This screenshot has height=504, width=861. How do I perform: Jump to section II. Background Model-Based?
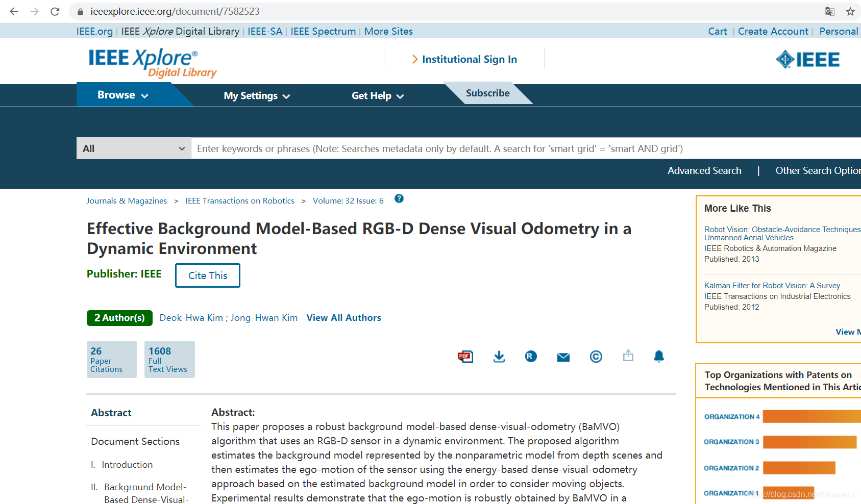pos(140,493)
